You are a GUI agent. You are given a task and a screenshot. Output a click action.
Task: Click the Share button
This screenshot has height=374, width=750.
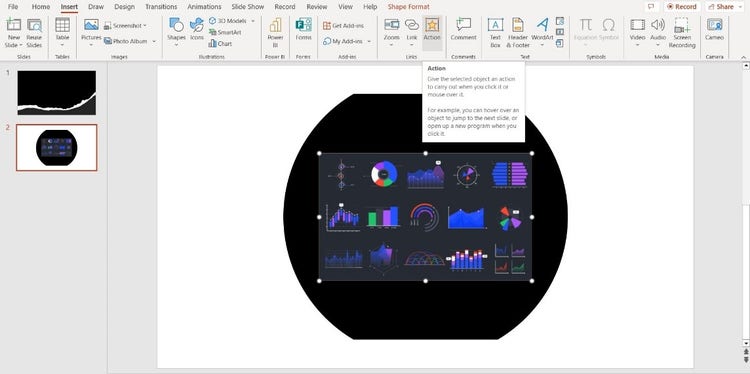(x=721, y=7)
